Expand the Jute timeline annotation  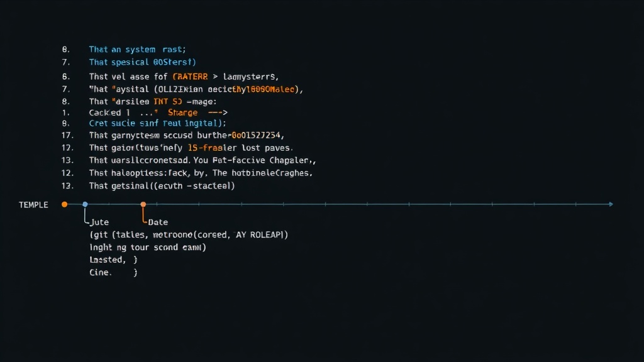pyautogui.click(x=100, y=222)
